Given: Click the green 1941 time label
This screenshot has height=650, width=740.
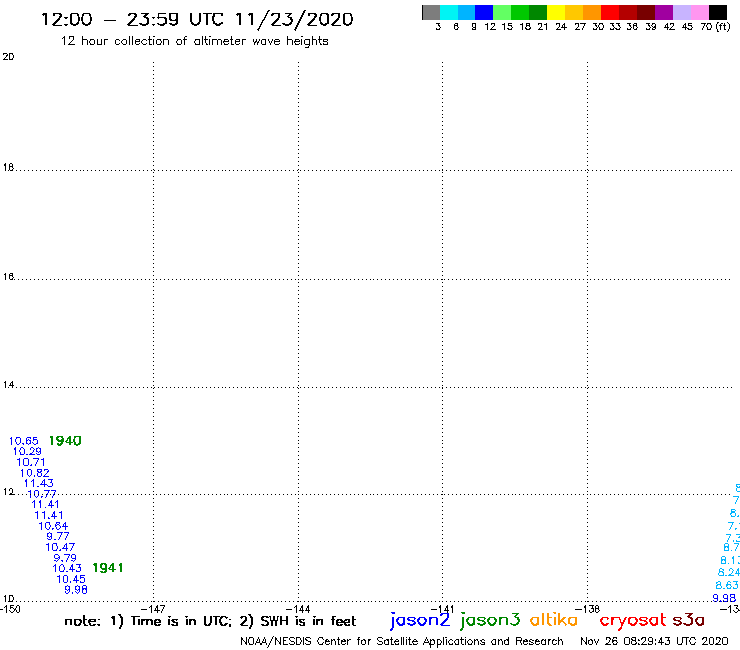Looking at the screenshot, I should [x=108, y=568].
